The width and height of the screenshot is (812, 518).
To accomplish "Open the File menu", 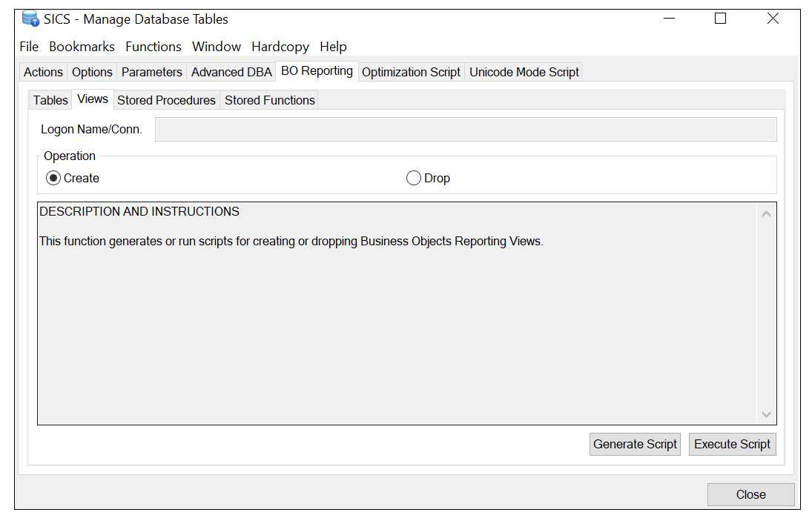I will pyautogui.click(x=29, y=47).
